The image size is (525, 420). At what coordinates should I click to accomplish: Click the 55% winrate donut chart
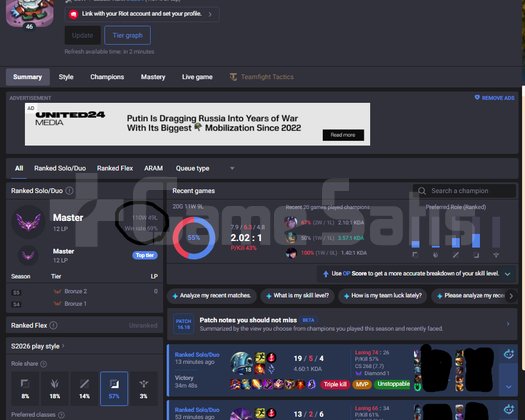tap(194, 238)
